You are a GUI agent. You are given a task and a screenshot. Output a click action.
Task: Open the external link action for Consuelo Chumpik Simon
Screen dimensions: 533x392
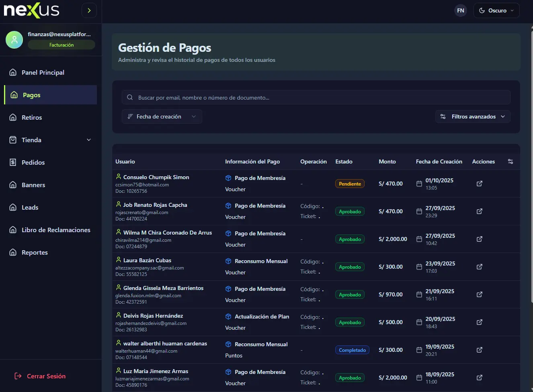click(x=479, y=183)
